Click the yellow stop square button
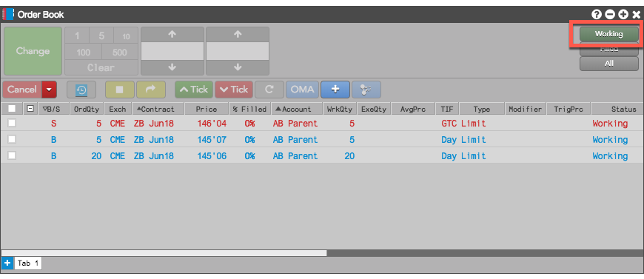The image size is (644, 279). click(x=119, y=90)
